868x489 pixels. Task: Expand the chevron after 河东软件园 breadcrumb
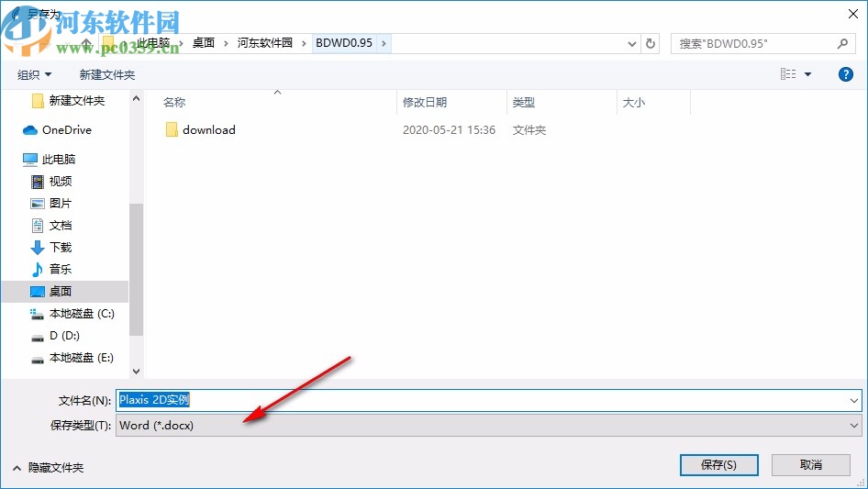click(x=304, y=43)
